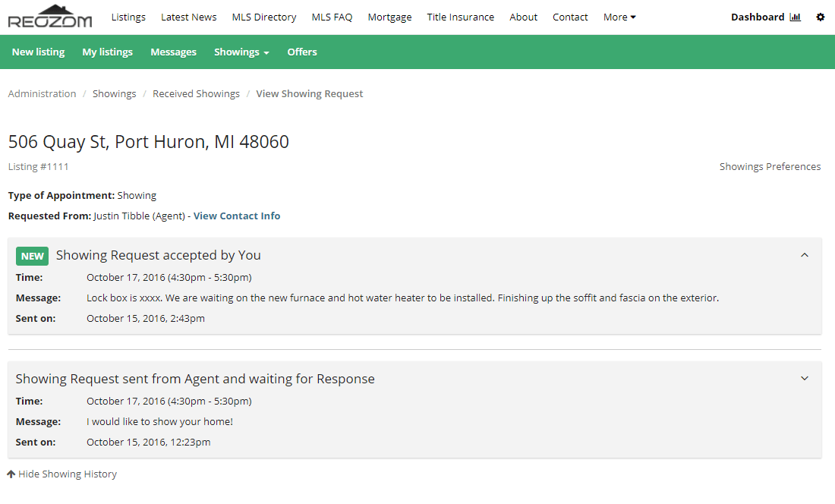
Task: Open the settings gear icon
Action: tap(820, 17)
